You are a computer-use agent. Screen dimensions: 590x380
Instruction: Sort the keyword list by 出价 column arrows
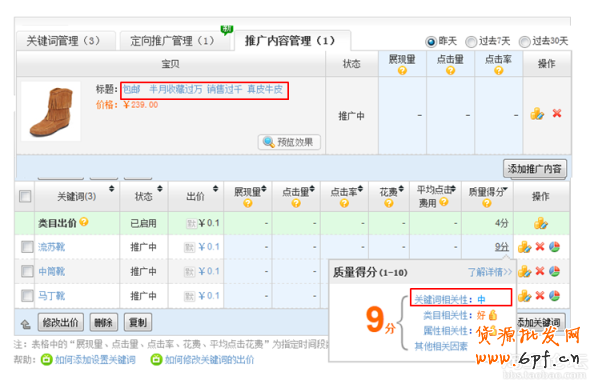(x=215, y=188)
